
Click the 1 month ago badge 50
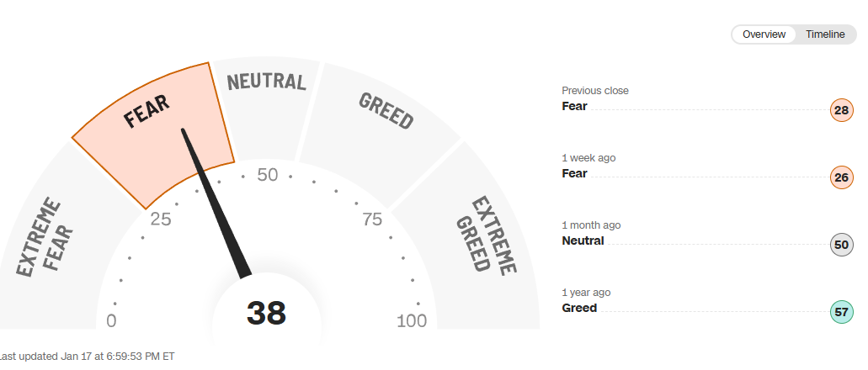tap(841, 245)
